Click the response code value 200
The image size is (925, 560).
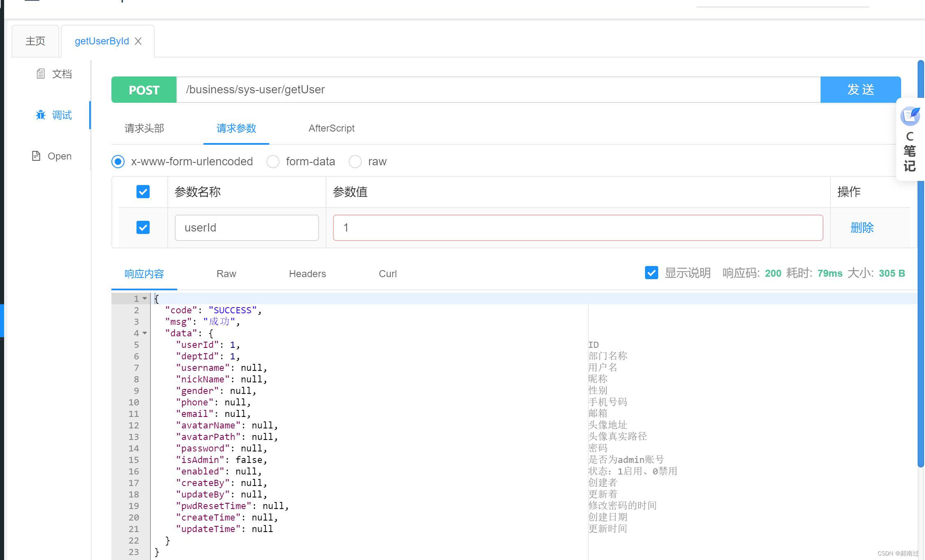[x=773, y=273]
